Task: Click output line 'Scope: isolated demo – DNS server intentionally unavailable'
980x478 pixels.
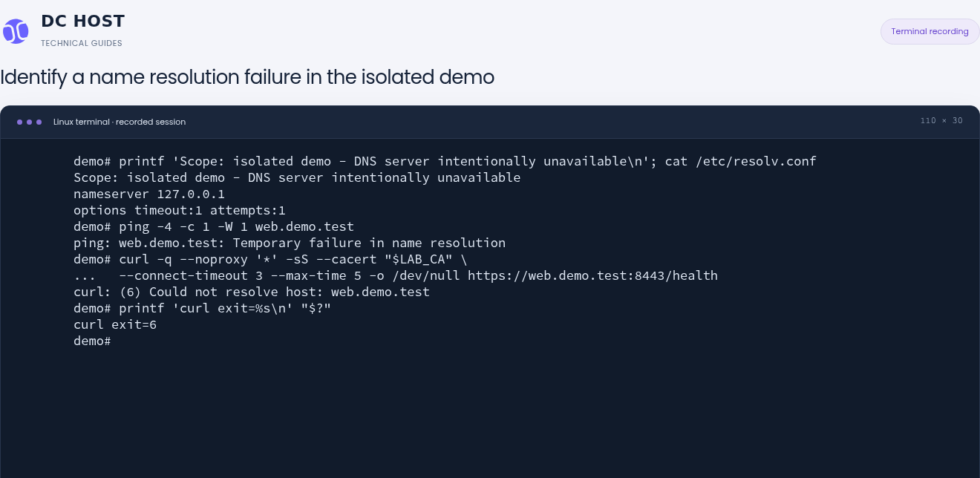Action: [x=297, y=177]
